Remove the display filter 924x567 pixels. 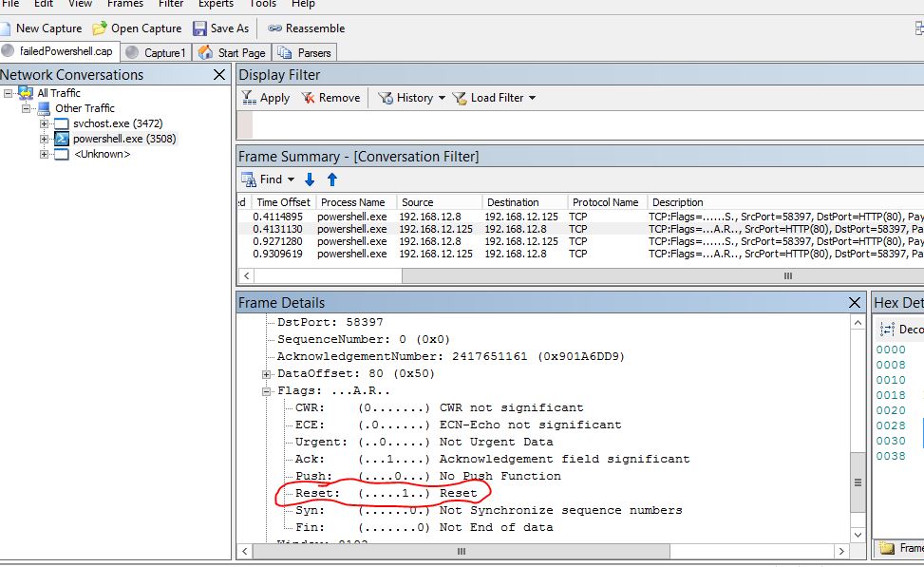pos(330,97)
